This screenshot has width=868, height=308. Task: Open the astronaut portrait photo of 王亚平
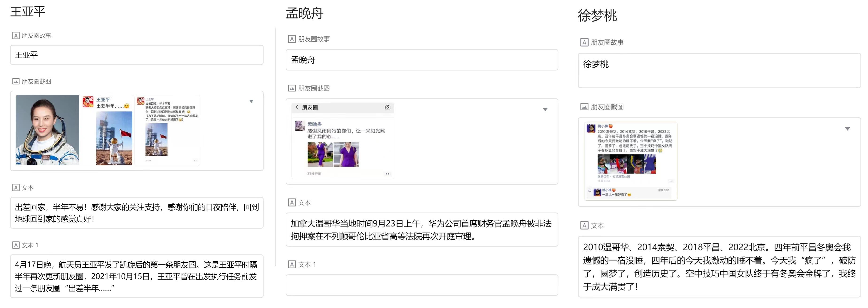click(x=47, y=130)
